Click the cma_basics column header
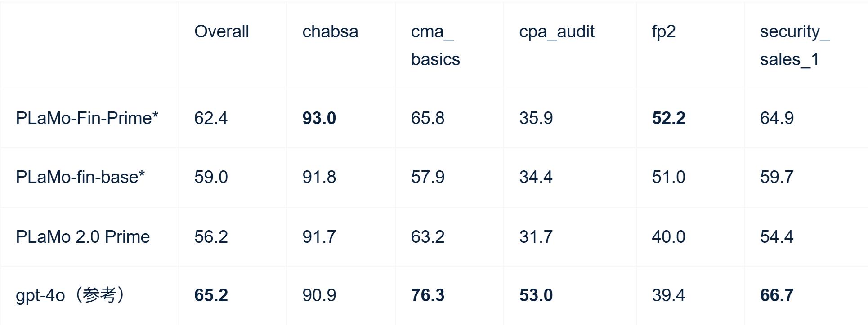Image resolution: width=868 pixels, height=325 pixels. point(435,45)
